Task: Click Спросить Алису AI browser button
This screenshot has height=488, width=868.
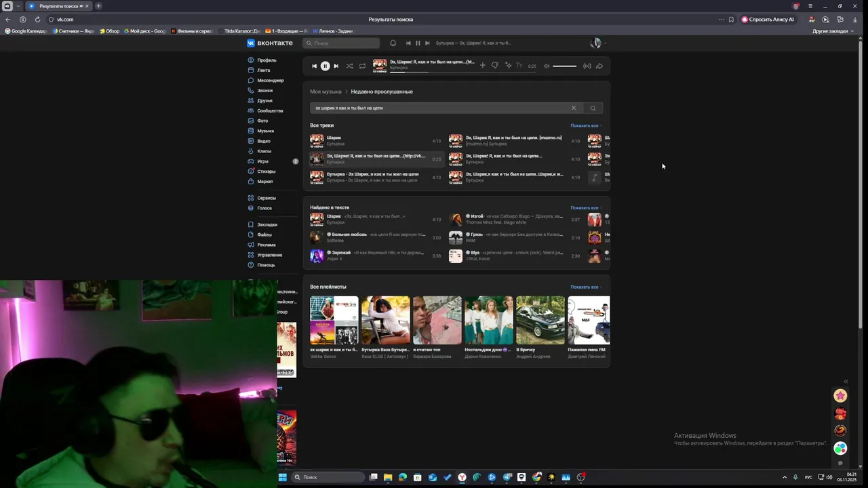Action: coord(768,20)
